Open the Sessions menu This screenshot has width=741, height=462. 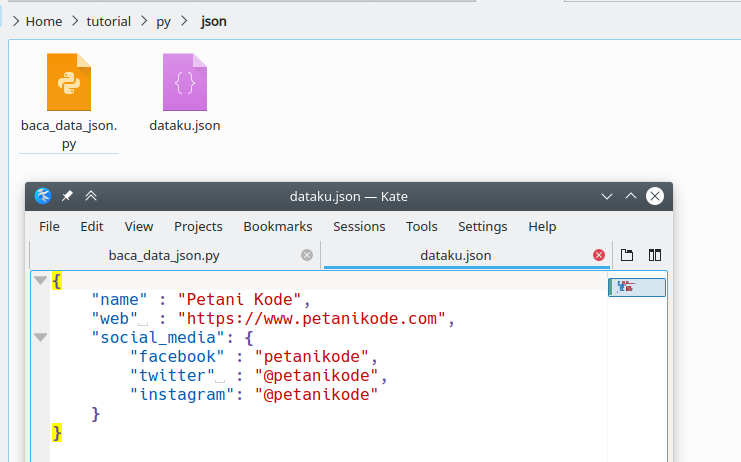click(359, 227)
